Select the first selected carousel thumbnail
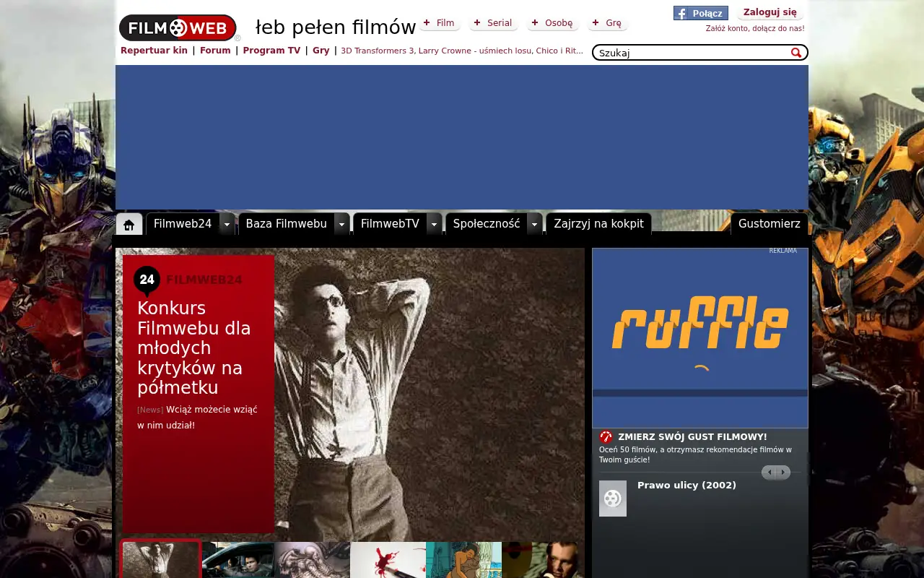The width and height of the screenshot is (924, 578). pyautogui.click(x=160, y=559)
